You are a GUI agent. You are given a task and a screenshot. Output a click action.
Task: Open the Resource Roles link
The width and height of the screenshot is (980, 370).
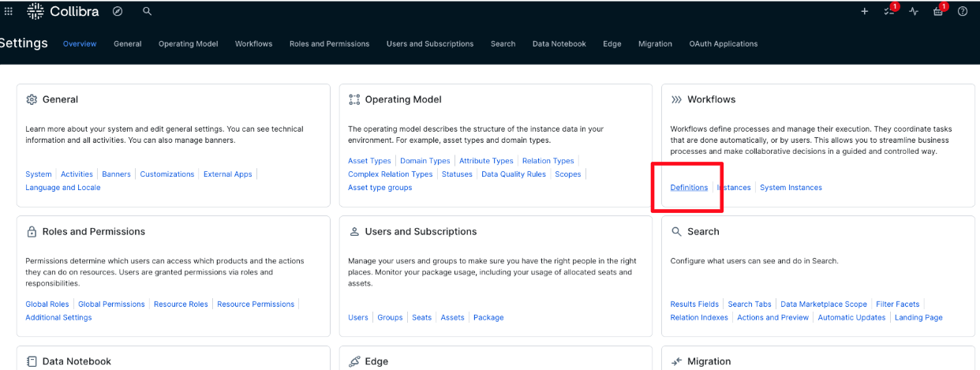(x=181, y=305)
